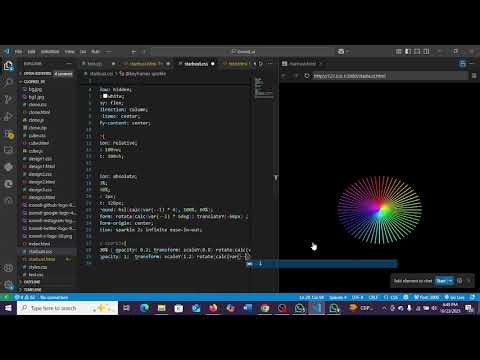Open clone.zip in the file tree
The width and height of the screenshot is (480, 360).
(37, 128)
